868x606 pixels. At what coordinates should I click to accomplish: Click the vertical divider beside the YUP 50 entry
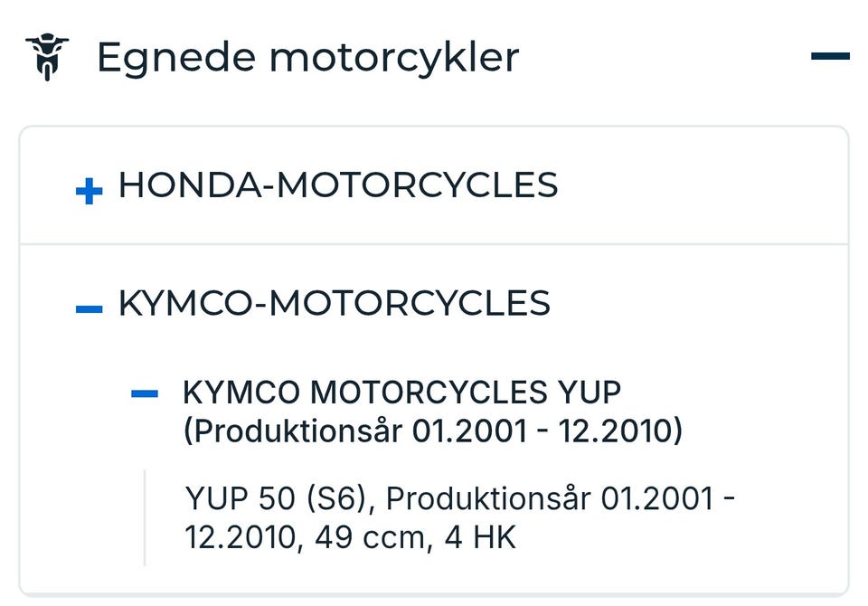click(x=145, y=518)
